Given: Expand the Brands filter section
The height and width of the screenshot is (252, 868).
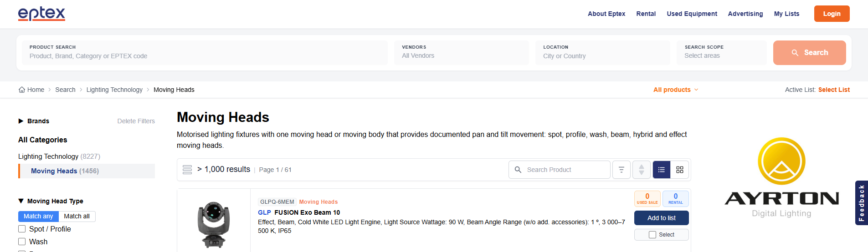Looking at the screenshot, I should pos(34,121).
